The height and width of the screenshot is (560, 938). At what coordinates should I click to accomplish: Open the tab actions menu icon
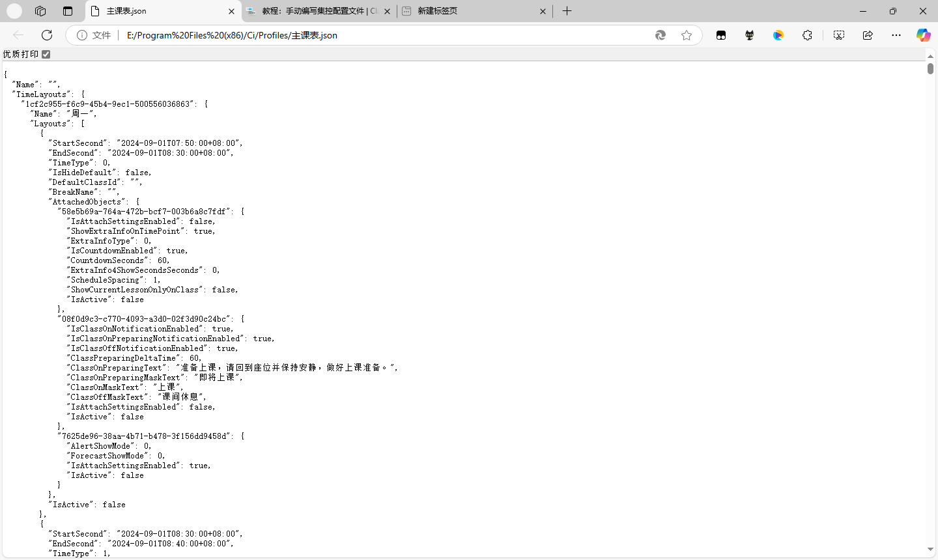[x=40, y=11]
